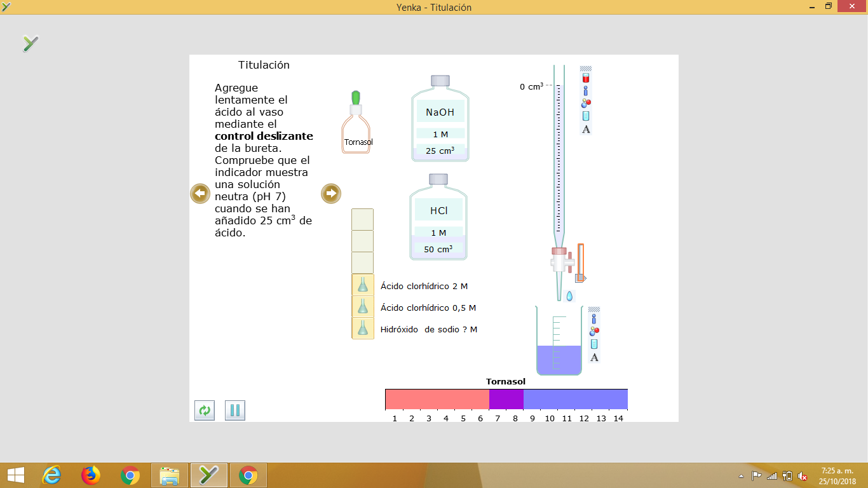
Task: Go to previous instruction page arrow
Action: coord(200,193)
